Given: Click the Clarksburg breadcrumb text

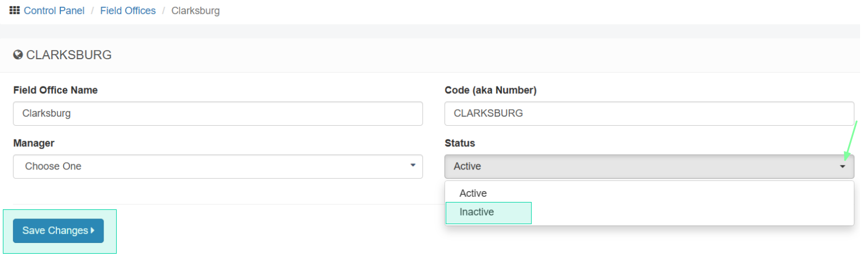Looking at the screenshot, I should click(x=195, y=11).
